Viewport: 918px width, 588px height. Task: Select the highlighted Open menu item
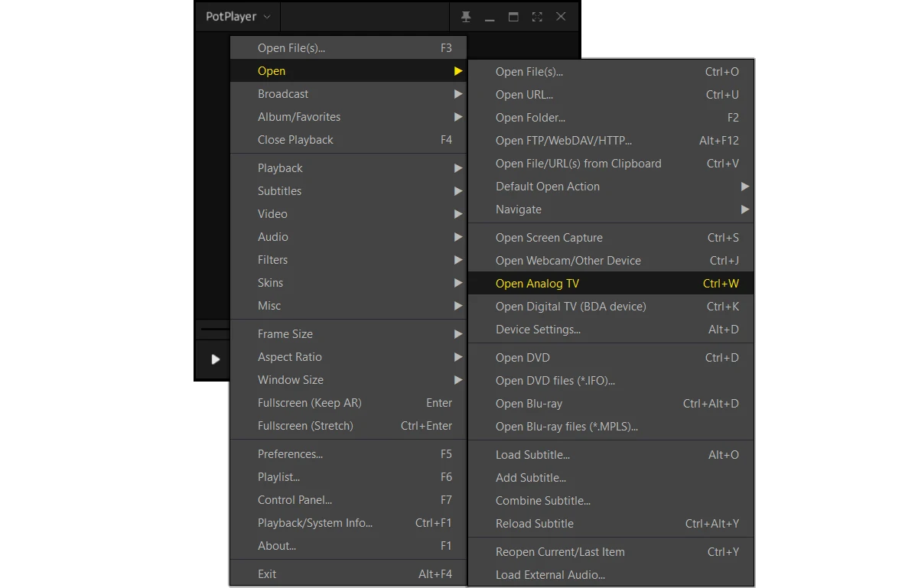coord(348,71)
